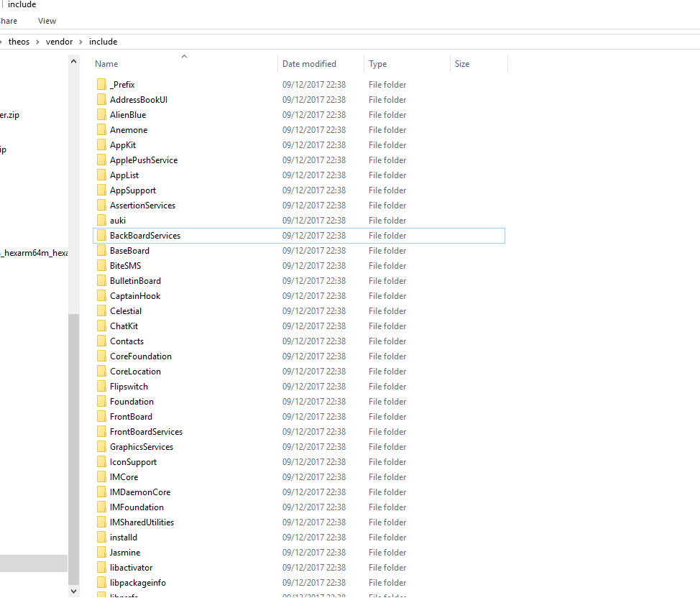Click the navigation pane scrollbar thumb
This screenshot has width=700, height=613.
pos(73,448)
